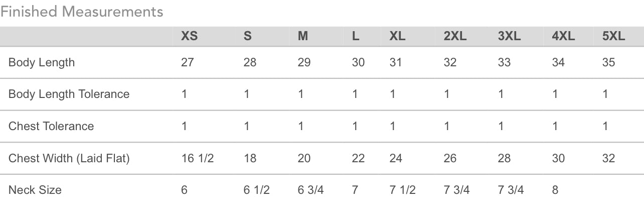644x215 pixels.
Task: Select the XS body length value 27
Action: (x=188, y=62)
